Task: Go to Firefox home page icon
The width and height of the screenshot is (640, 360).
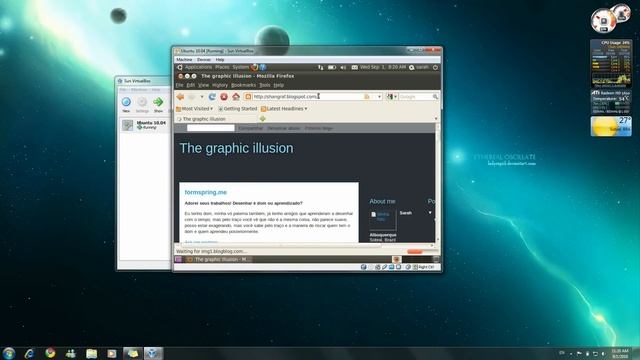Action: (236, 97)
